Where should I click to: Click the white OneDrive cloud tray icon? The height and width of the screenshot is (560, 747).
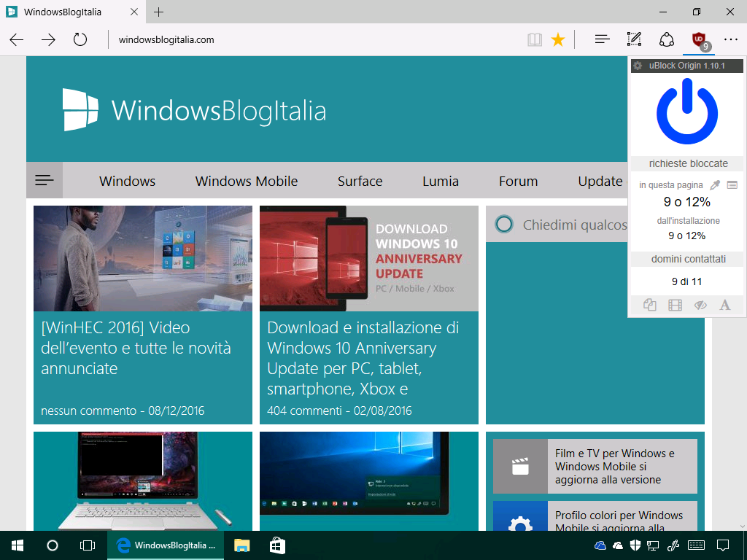618,545
